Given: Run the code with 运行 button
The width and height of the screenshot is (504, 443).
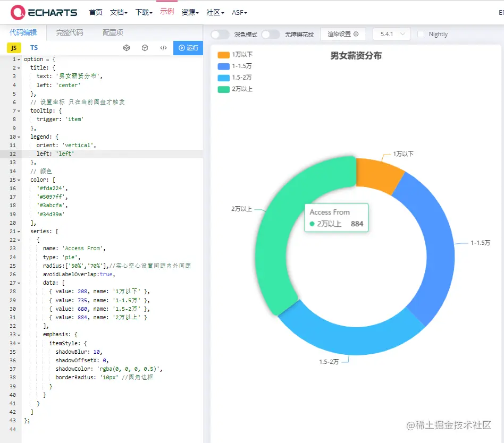Looking at the screenshot, I should point(188,48).
